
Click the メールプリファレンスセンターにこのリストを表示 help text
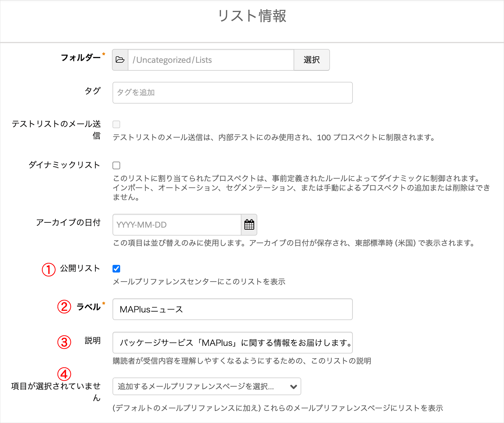(199, 282)
